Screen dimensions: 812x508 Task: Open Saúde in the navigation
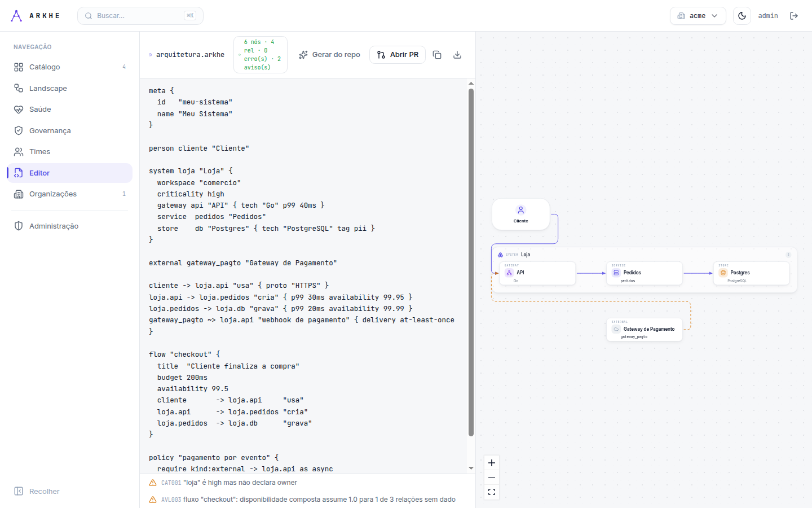pyautogui.click(x=70, y=109)
